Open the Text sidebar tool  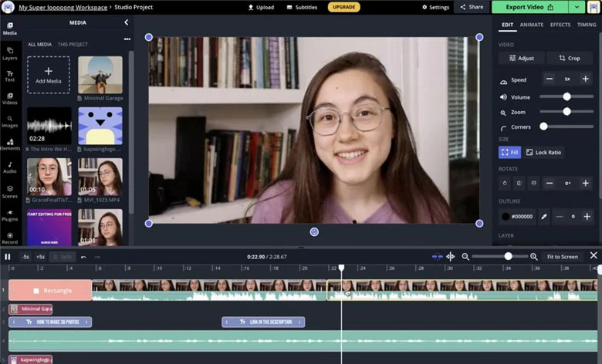pos(9,76)
